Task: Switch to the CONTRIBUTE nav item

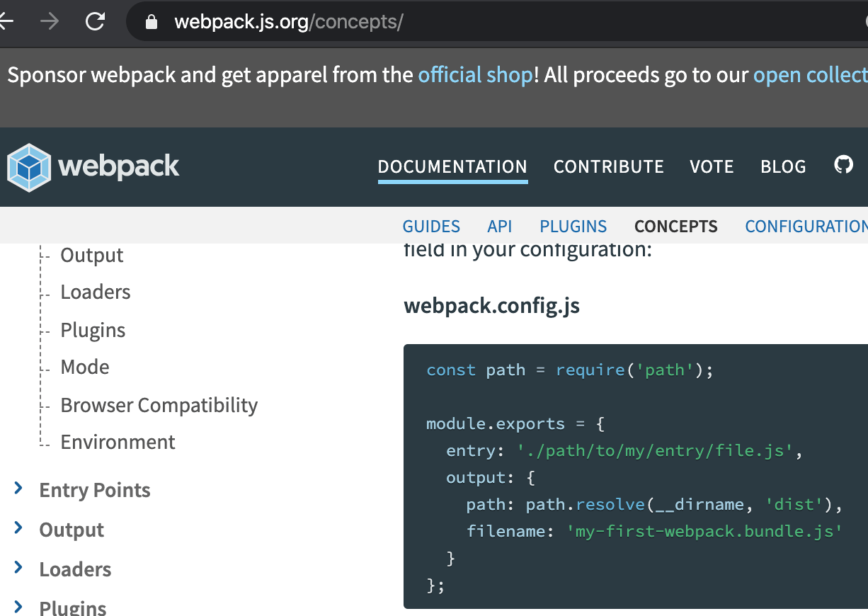Action: tap(609, 166)
